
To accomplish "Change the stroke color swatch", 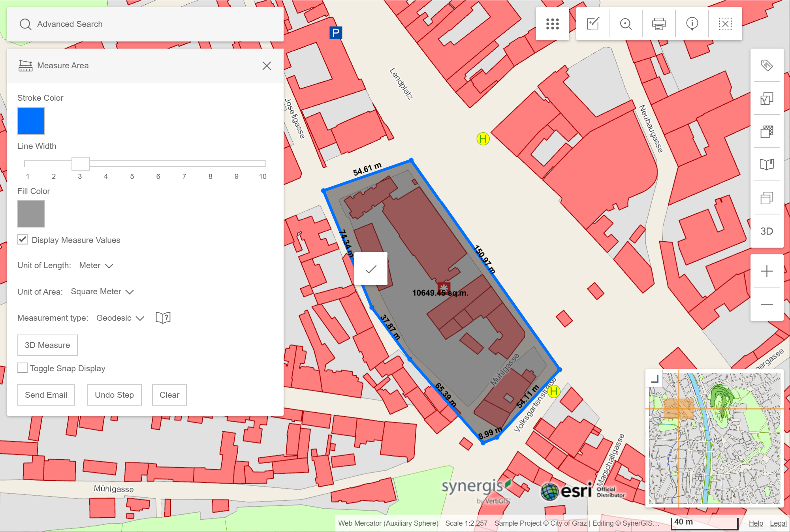I will tap(31, 121).
